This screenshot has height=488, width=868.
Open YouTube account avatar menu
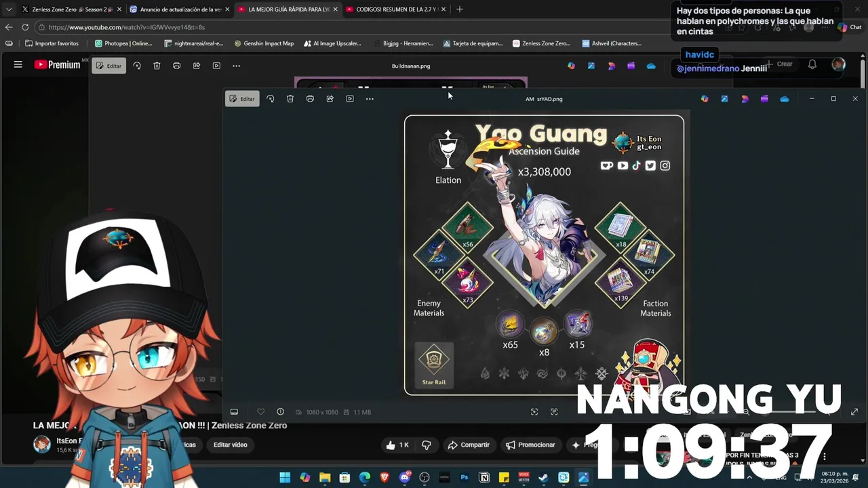coord(839,64)
